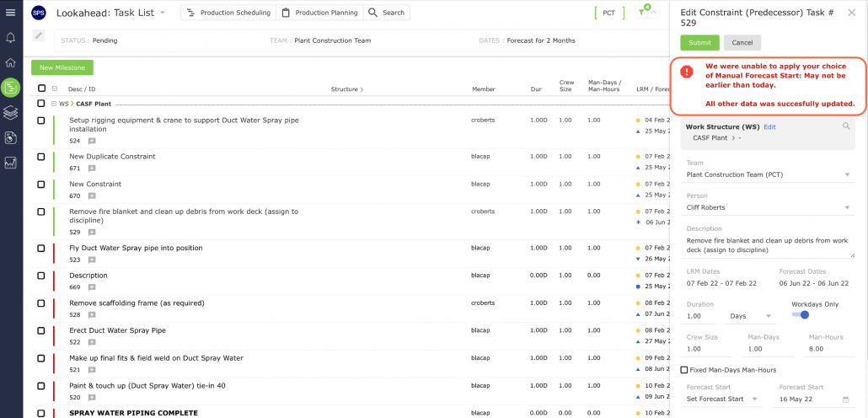Screen dimensions: 868x418
Task: Open notifications bell icon in sidebar
Action: click(x=10, y=38)
